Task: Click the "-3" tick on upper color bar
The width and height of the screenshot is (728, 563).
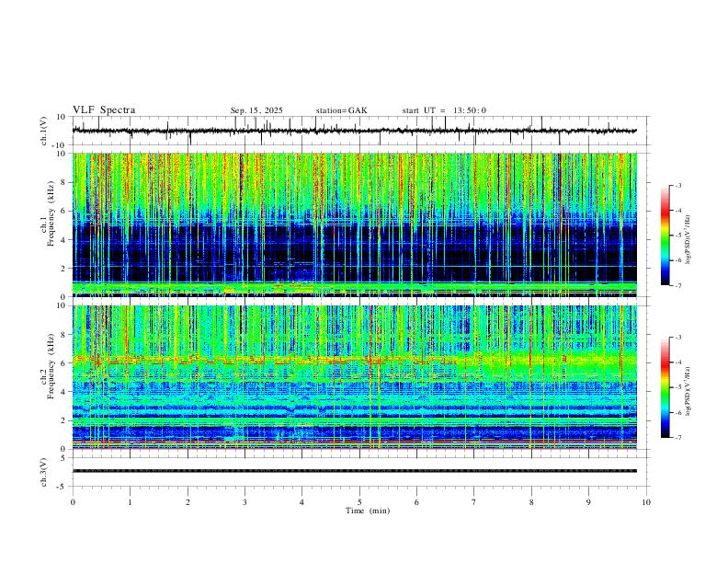Action: (678, 185)
